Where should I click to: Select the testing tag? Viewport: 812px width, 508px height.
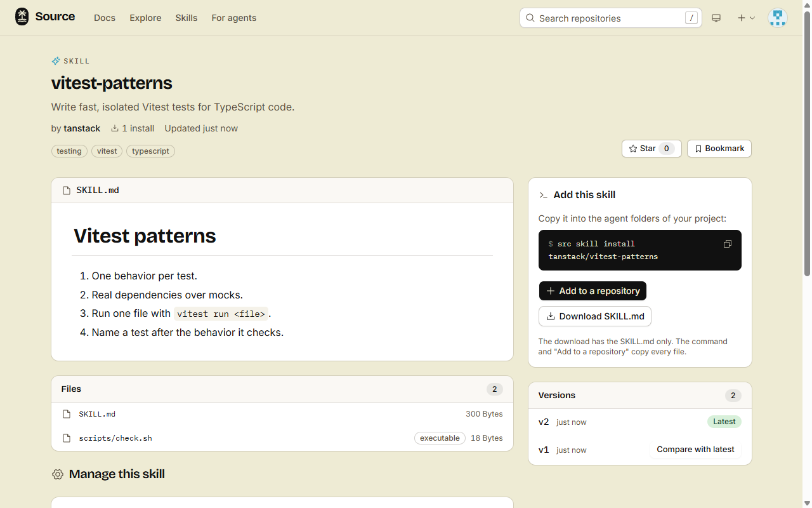click(69, 151)
